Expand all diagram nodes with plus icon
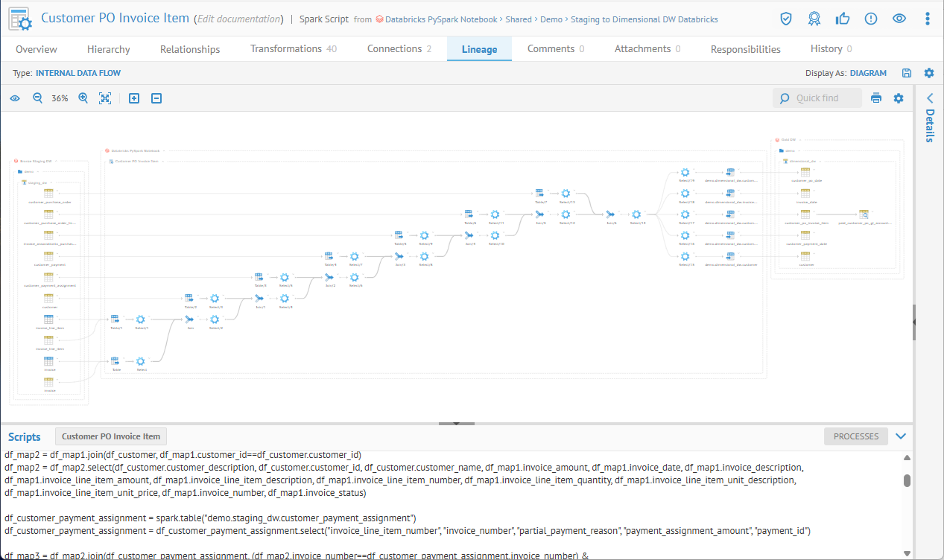The width and height of the screenshot is (944, 560). (134, 98)
